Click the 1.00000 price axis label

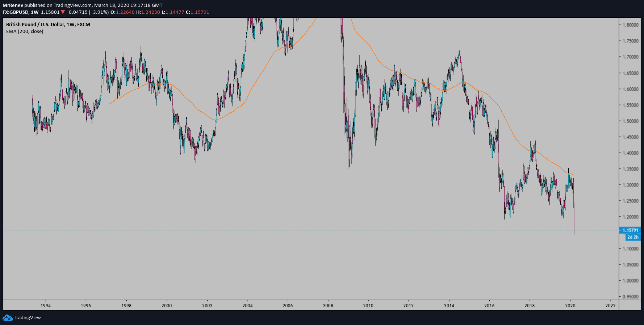631,281
